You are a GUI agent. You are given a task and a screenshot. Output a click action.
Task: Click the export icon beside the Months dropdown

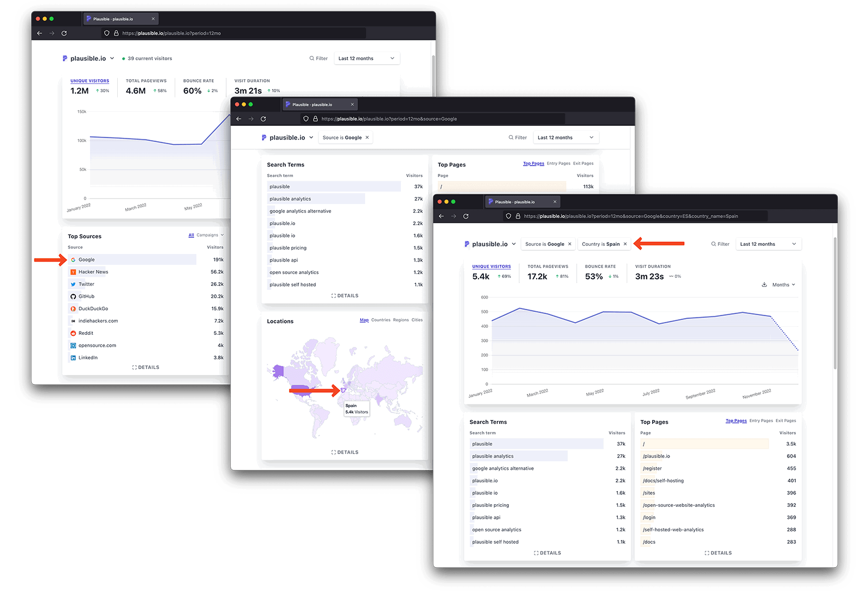pyautogui.click(x=764, y=284)
